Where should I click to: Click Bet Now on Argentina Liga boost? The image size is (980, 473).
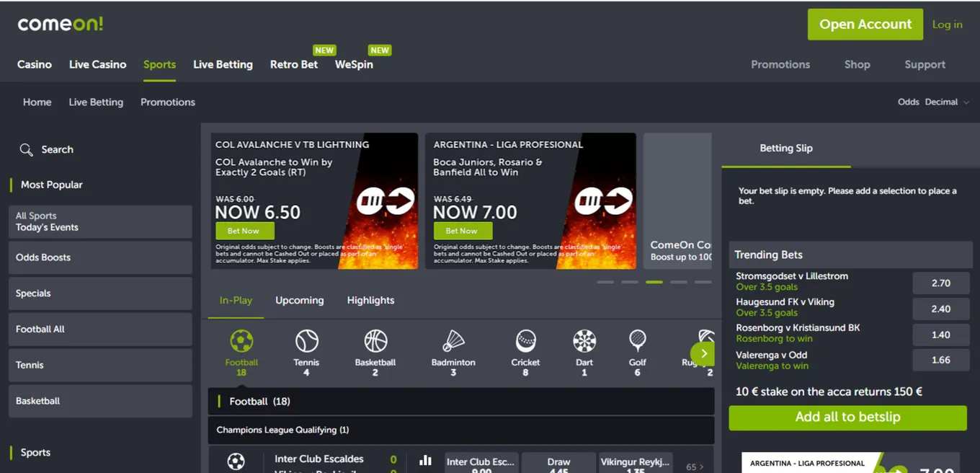461,231
